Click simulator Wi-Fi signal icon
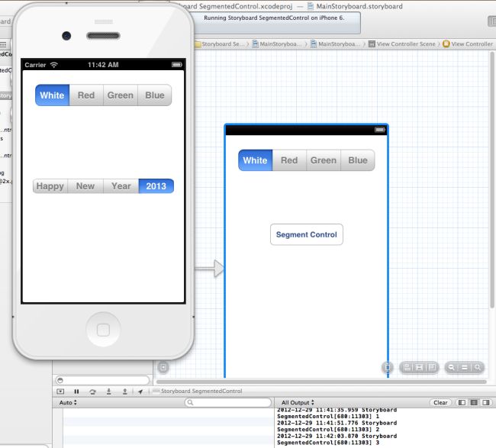The width and height of the screenshot is (496, 448). click(53, 65)
